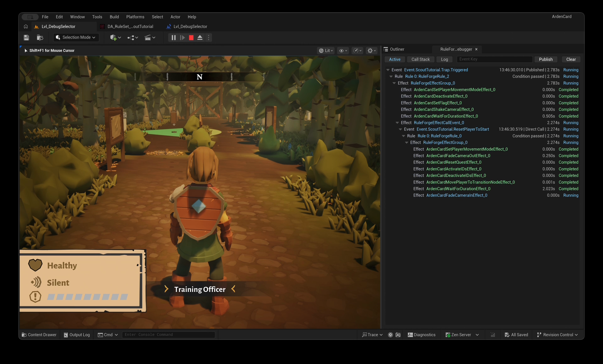
Task: Toggle the Log view in the debugger
Action: [x=444, y=59]
